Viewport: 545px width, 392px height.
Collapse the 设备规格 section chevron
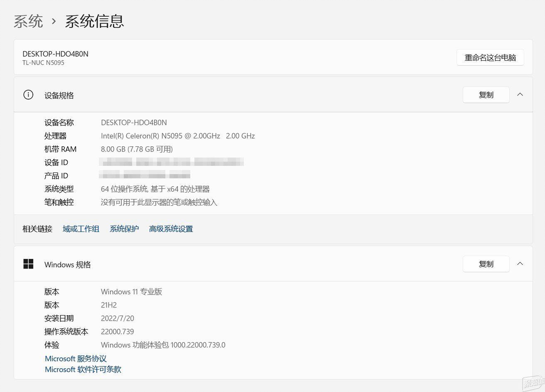click(520, 95)
